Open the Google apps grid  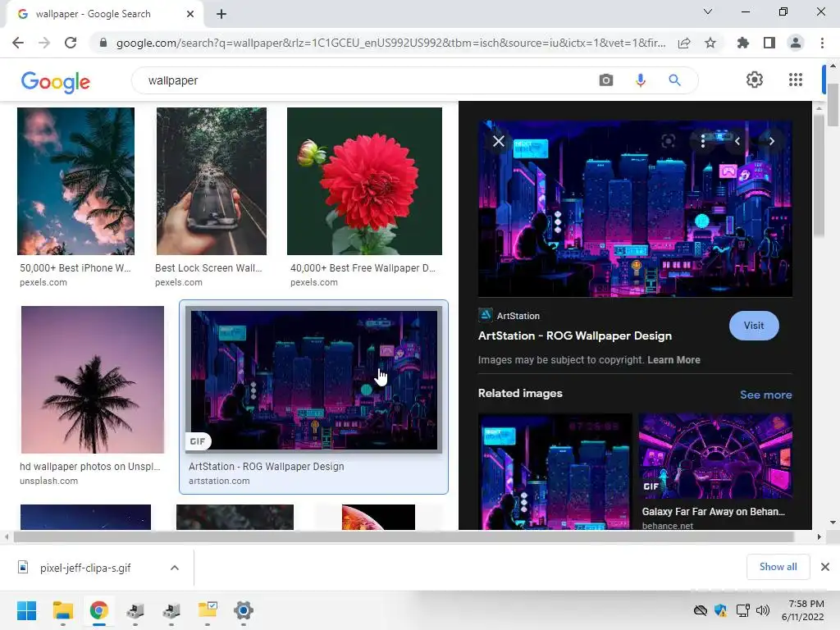(796, 80)
